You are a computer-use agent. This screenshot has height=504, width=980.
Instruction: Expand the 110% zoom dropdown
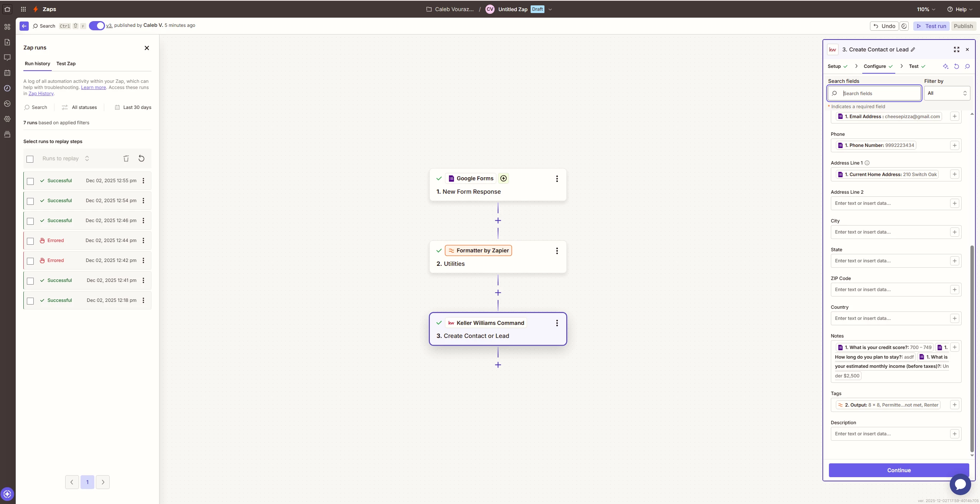coord(926,9)
